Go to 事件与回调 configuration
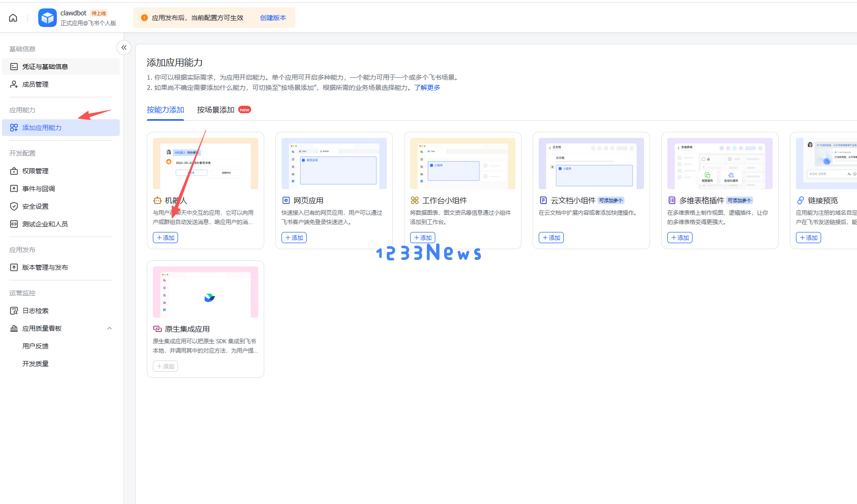 click(x=38, y=188)
